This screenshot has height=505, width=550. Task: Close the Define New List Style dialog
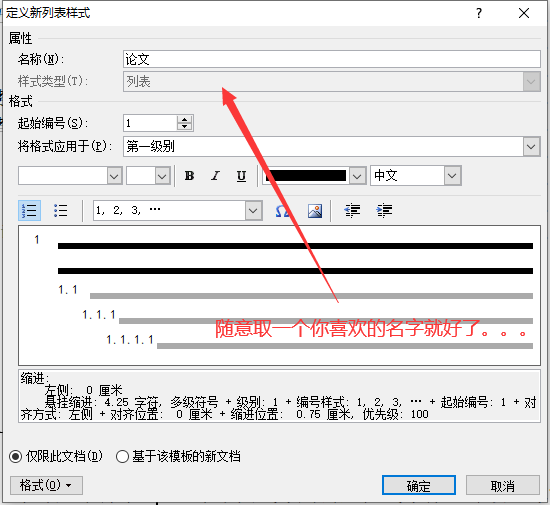point(524,13)
